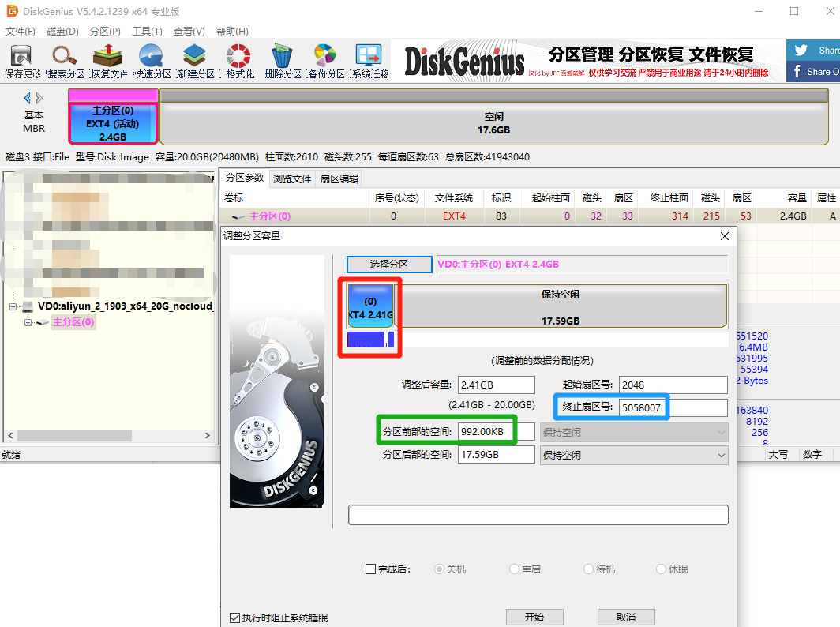Screen dimensions: 840x627
Task: Click the 保持空闲 17.59GB bar in dialog
Action: (561, 306)
